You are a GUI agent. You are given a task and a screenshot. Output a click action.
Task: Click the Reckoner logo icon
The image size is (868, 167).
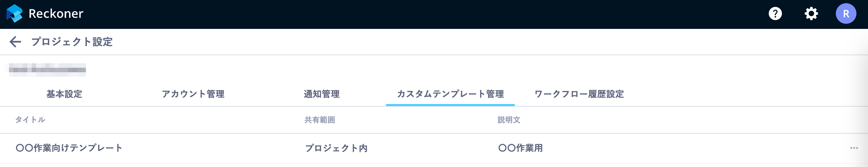click(x=14, y=13)
